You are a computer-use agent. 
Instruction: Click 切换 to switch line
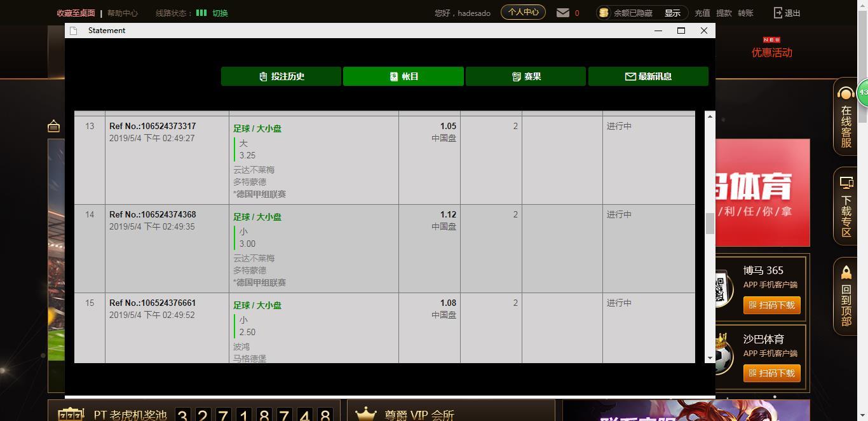click(x=220, y=13)
